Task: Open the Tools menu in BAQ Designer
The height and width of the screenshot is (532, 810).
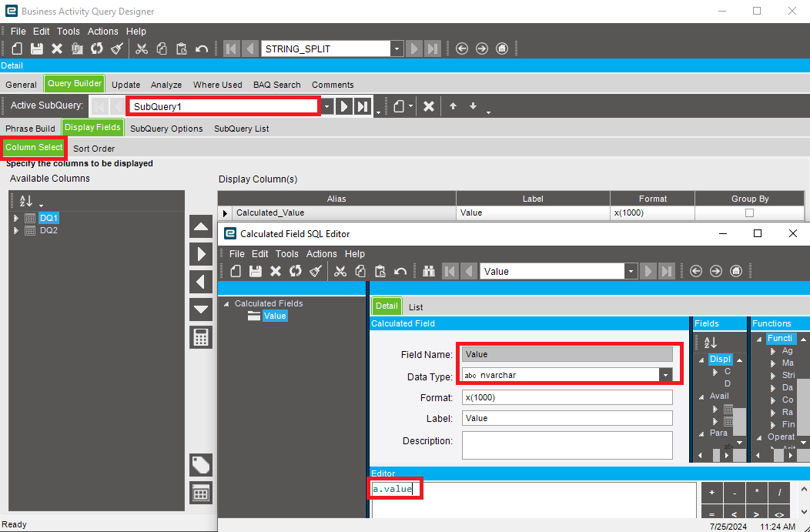Action: click(69, 32)
